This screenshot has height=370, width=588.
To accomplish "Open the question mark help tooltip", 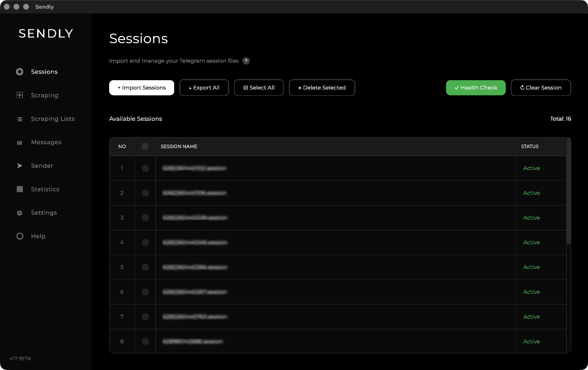I will [246, 61].
